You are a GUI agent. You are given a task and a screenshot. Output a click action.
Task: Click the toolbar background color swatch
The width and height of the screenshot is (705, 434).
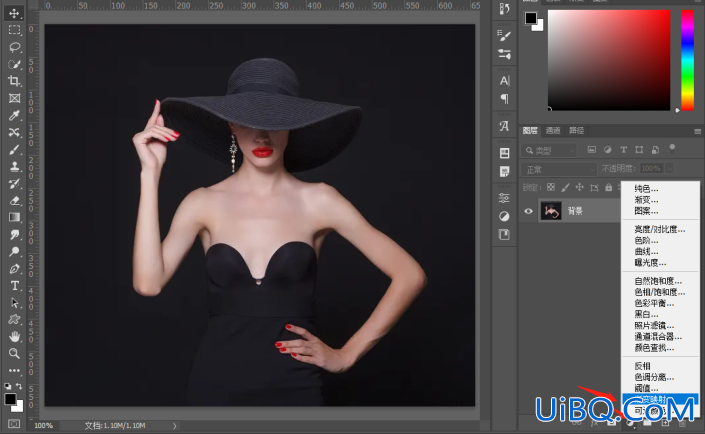19,407
